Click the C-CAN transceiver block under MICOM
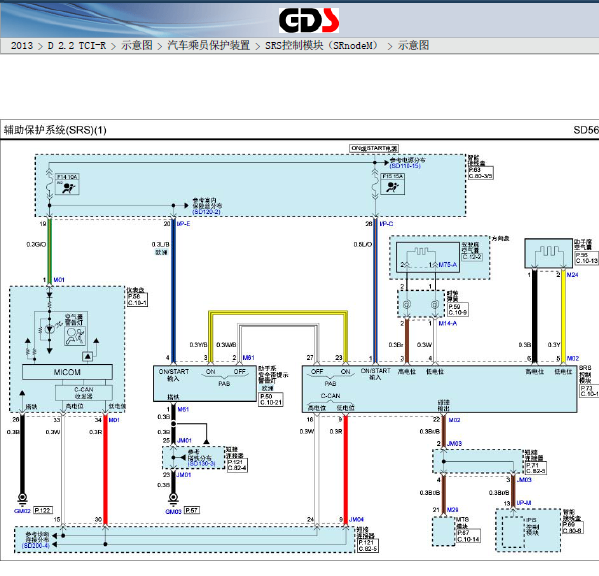599x576 pixels. point(84,393)
